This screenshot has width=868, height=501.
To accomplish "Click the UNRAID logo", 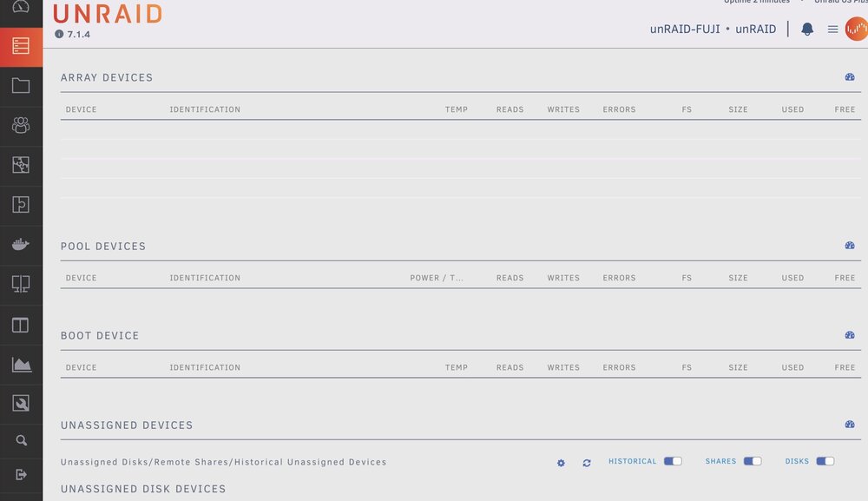I will point(108,14).
